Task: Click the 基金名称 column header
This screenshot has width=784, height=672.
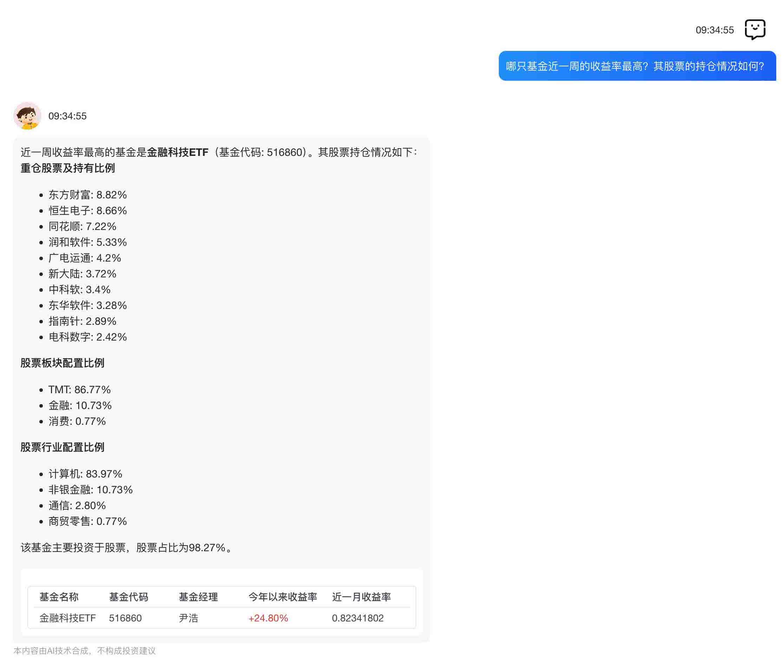Action: click(59, 597)
